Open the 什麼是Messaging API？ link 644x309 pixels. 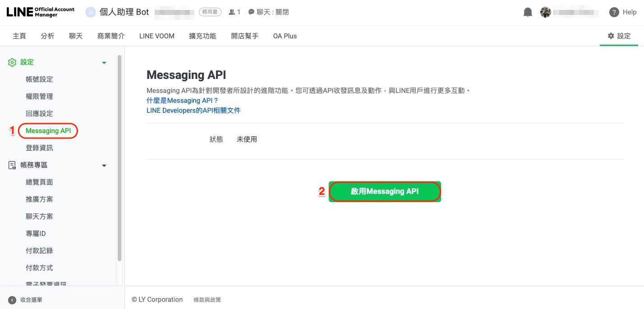click(182, 101)
